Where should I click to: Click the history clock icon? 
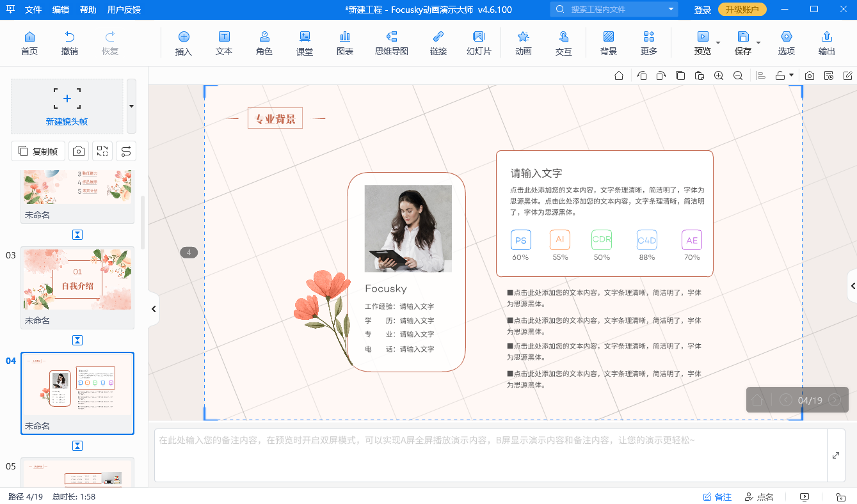pos(829,75)
